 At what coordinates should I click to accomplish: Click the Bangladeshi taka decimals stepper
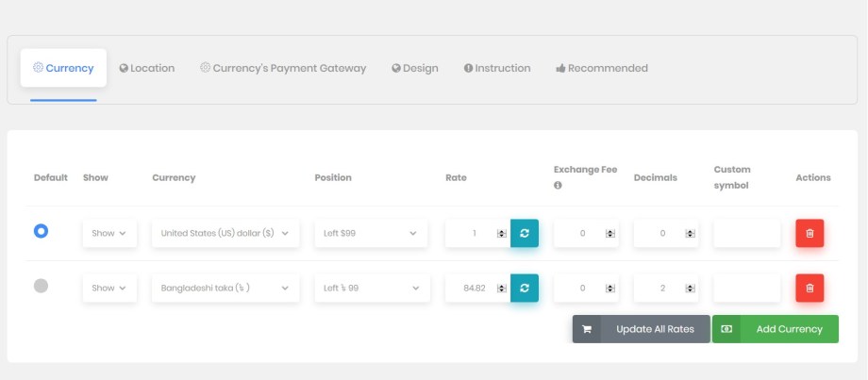(x=690, y=289)
